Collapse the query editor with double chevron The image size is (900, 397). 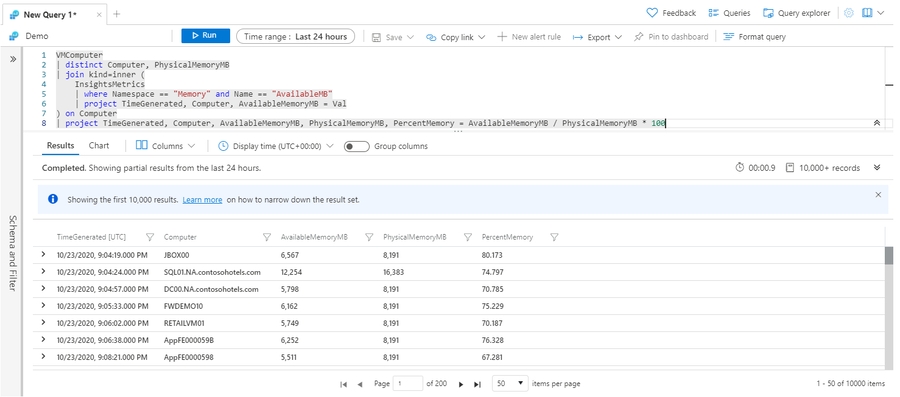click(x=876, y=123)
